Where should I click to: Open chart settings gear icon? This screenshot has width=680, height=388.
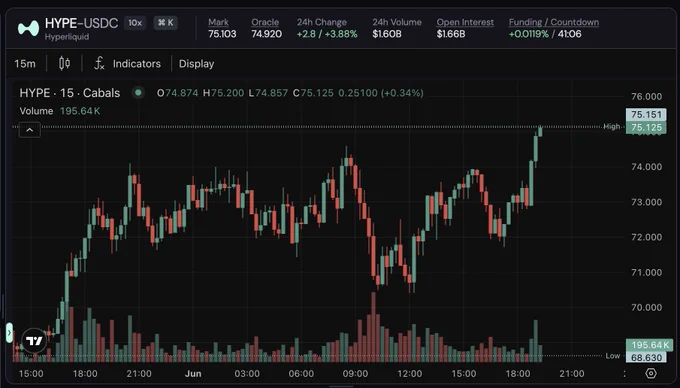[x=651, y=373]
